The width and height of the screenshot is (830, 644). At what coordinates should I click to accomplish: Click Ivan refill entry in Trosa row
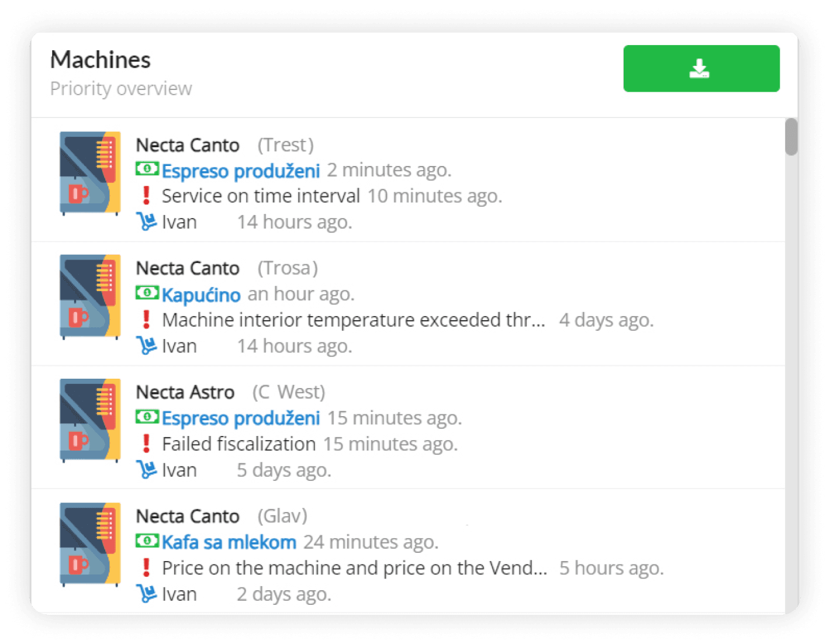pyautogui.click(x=179, y=346)
